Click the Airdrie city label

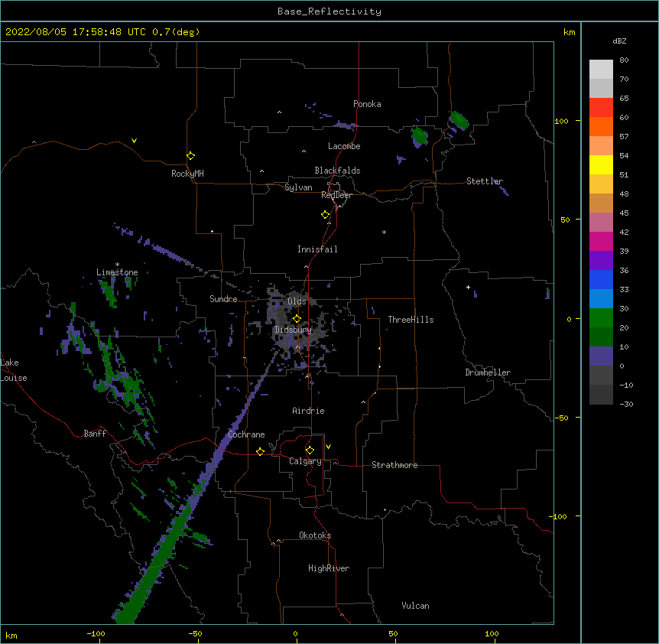pos(308,411)
